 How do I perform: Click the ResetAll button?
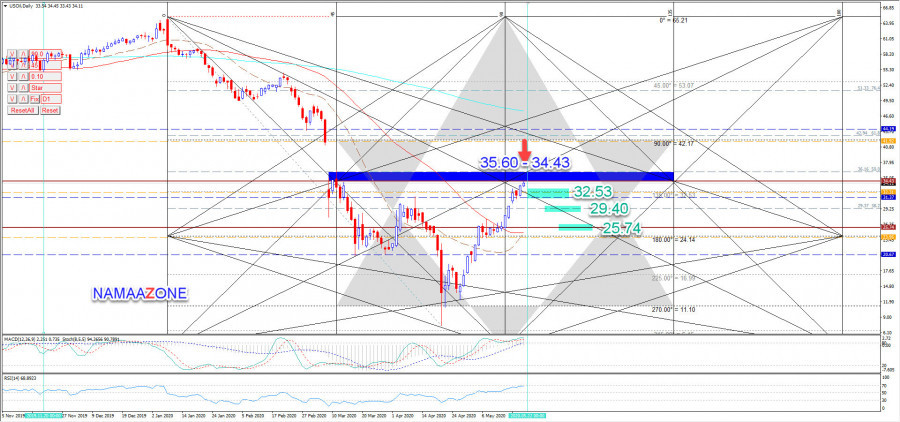click(21, 111)
